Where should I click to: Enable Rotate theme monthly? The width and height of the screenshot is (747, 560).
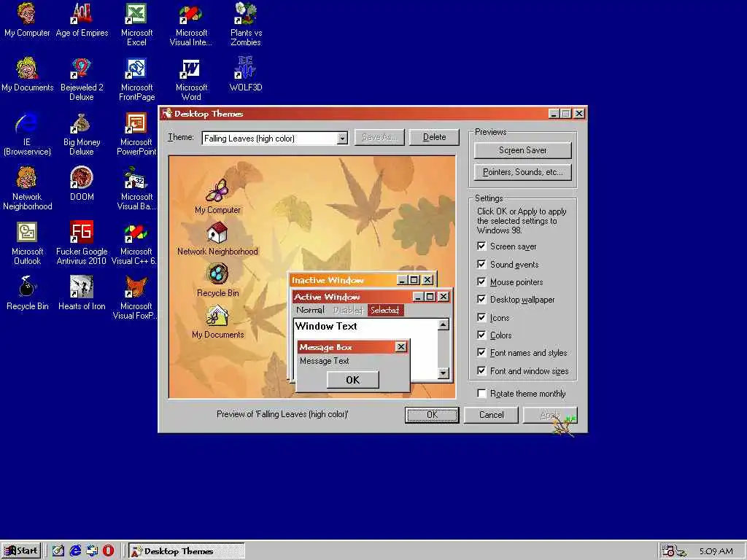481,393
